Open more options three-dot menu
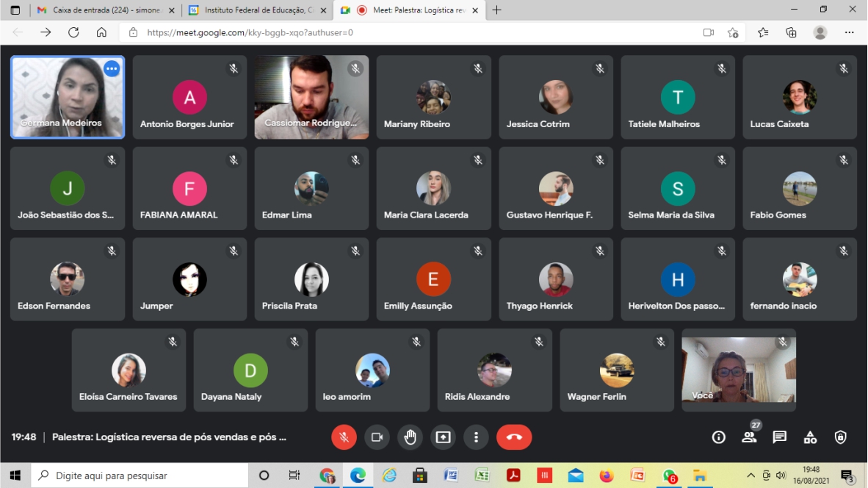The image size is (868, 488). (476, 437)
